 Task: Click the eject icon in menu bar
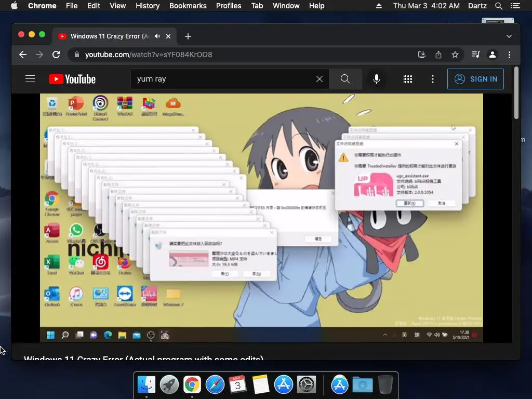click(x=379, y=6)
